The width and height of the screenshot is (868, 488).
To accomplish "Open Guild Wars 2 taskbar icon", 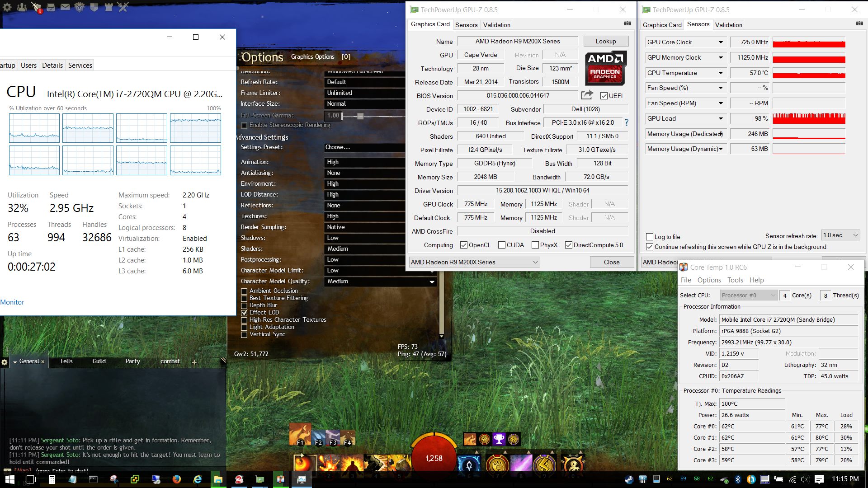I will coord(239,479).
